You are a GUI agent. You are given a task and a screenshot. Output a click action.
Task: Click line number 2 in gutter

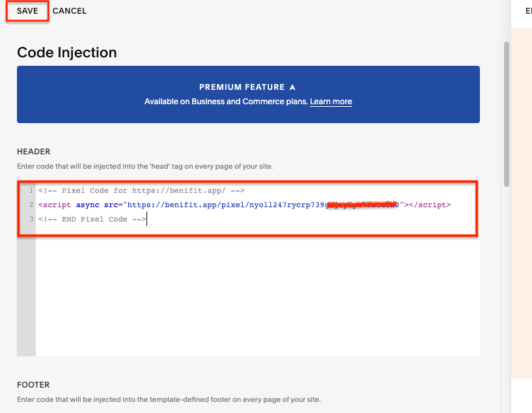(x=31, y=205)
